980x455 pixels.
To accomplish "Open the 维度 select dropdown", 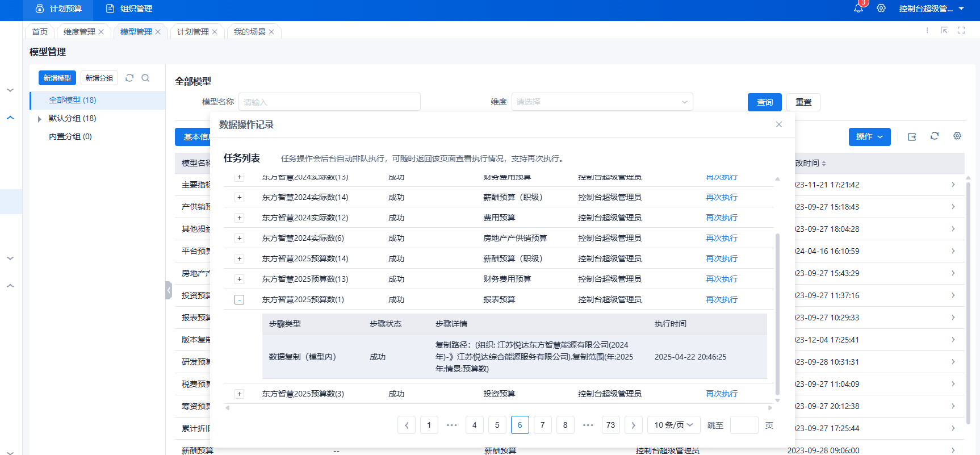I will pyautogui.click(x=602, y=102).
